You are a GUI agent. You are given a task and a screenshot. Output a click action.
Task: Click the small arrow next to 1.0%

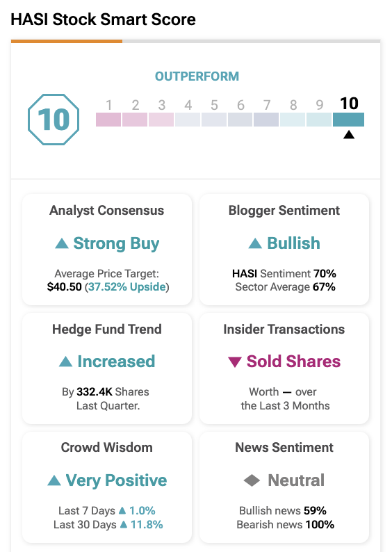click(x=122, y=510)
